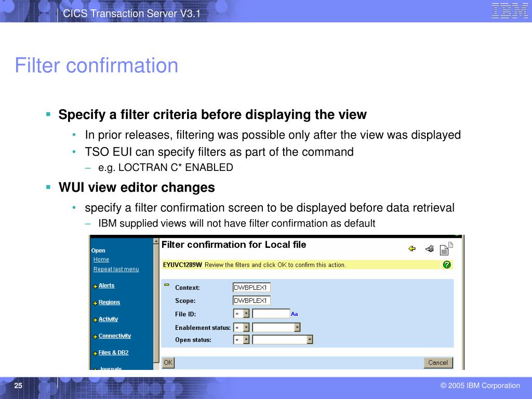This screenshot has height=399, width=532.
Task: Open the Connectivity menu link
Action: point(115,336)
